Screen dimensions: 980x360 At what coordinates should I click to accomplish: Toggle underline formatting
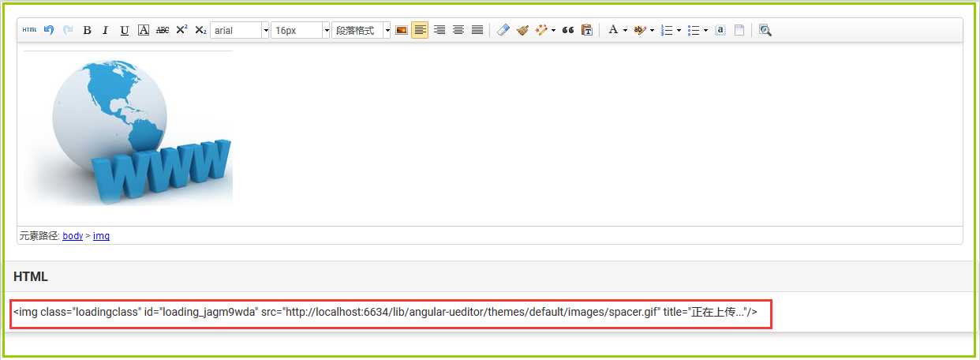coord(125,30)
